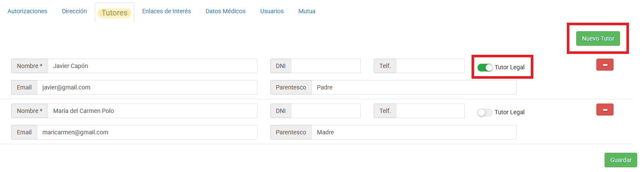Edit the email field containing maricarmen@gmail.com
This screenshot has width=644, height=172.
[147, 132]
